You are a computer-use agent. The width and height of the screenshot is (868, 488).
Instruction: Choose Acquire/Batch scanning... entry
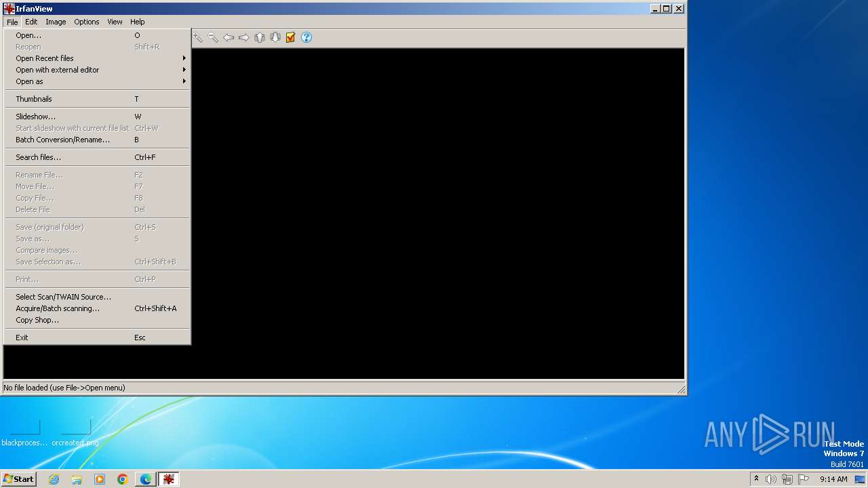[97, 308]
